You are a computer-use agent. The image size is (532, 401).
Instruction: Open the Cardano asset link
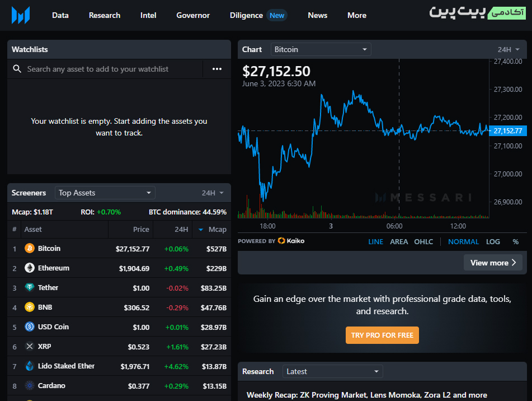coord(51,386)
